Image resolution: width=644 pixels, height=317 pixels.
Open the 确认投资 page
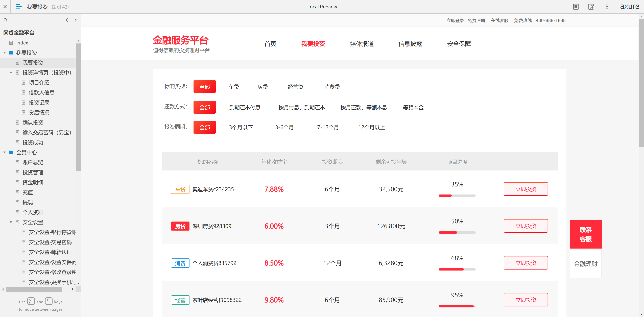(x=33, y=123)
